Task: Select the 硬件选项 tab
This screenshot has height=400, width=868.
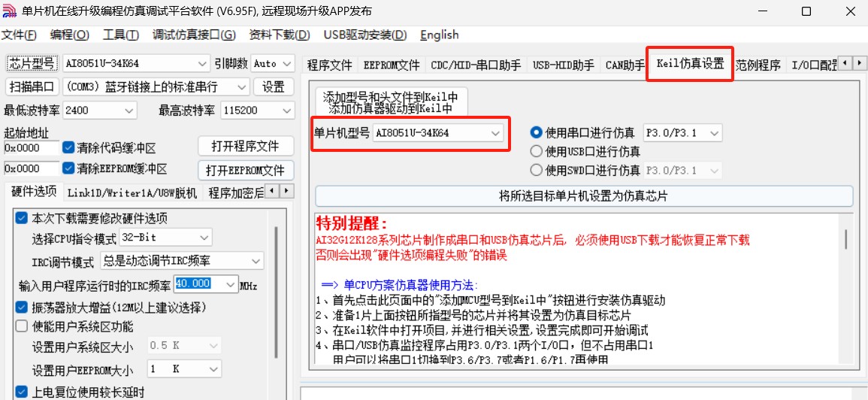Action: 34,192
